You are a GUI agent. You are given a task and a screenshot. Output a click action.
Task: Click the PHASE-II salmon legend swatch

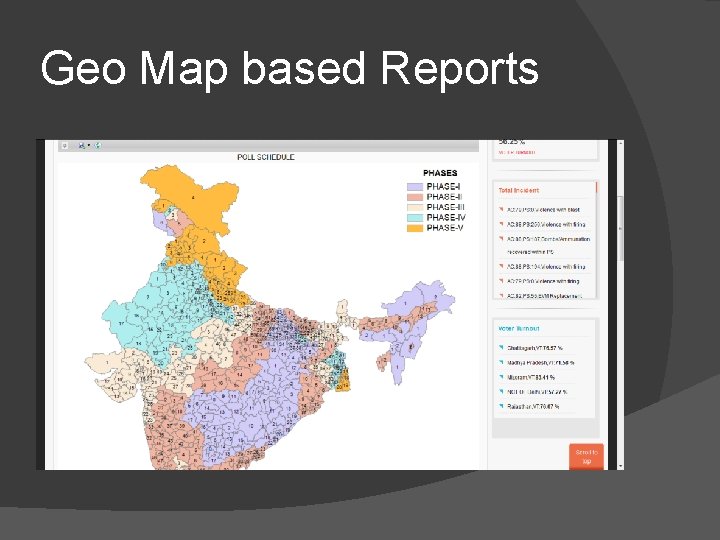coord(415,197)
